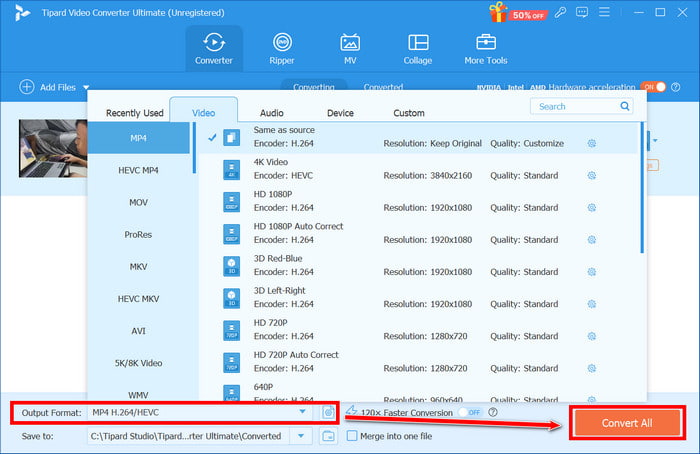Select the HEVC MKV format category

138,299
